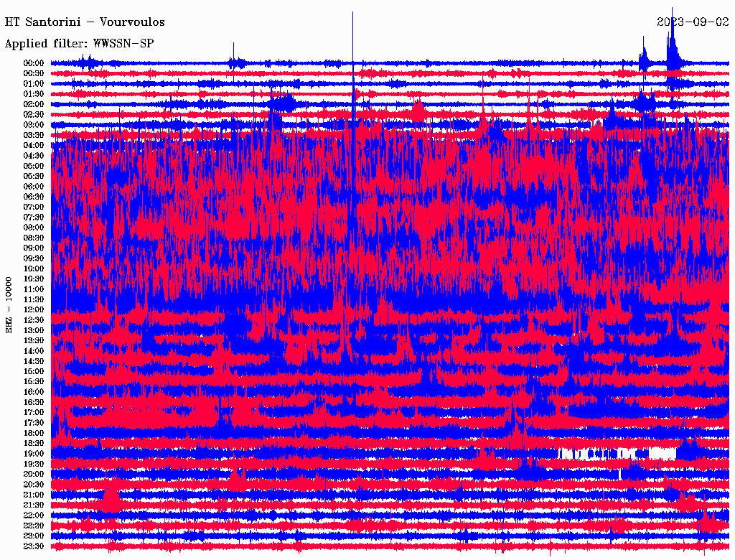The image size is (735, 560).
Task: Click the 10:00 time label
Action: coord(34,269)
